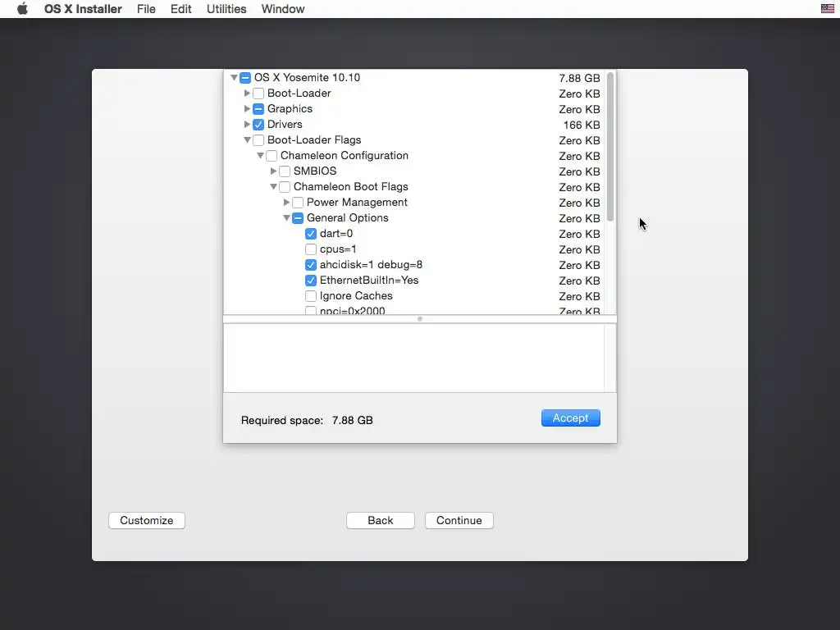Toggle the Graphics checkbox
This screenshot has height=630, width=840.
click(x=258, y=109)
